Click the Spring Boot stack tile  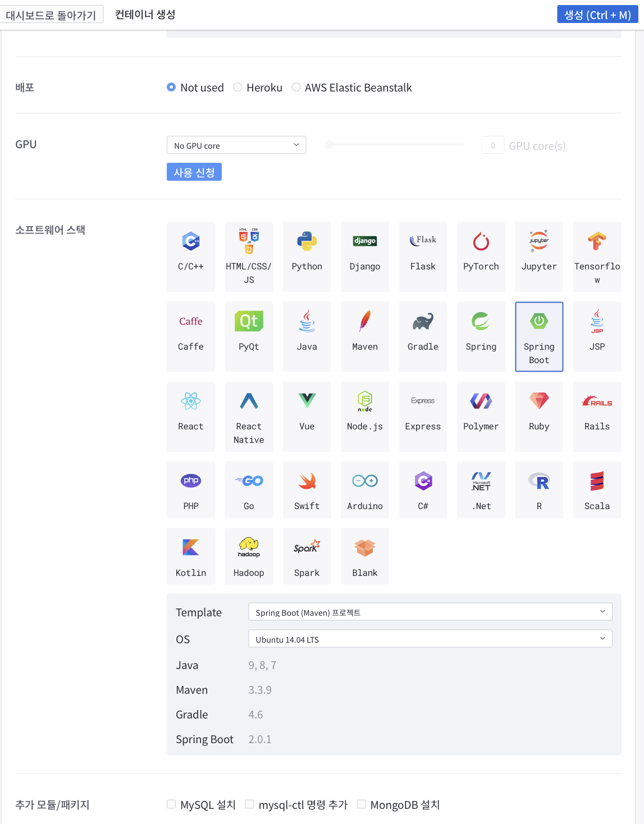click(539, 337)
